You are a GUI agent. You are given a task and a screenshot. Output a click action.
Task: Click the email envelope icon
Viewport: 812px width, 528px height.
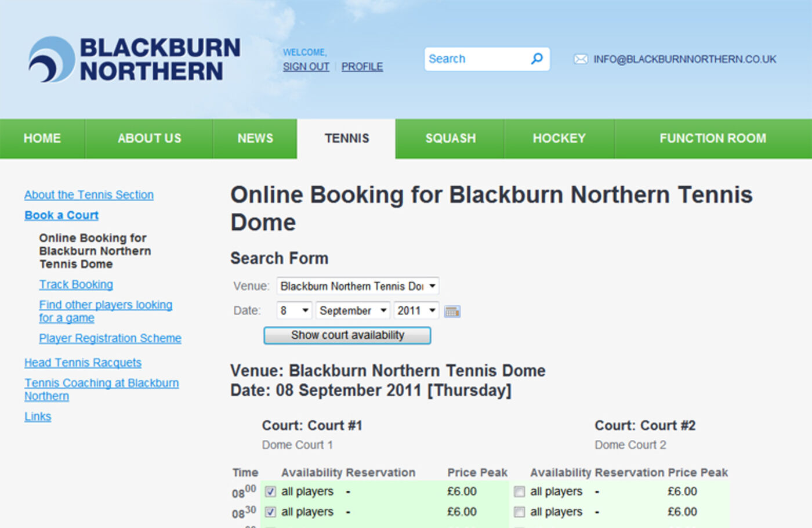click(581, 59)
